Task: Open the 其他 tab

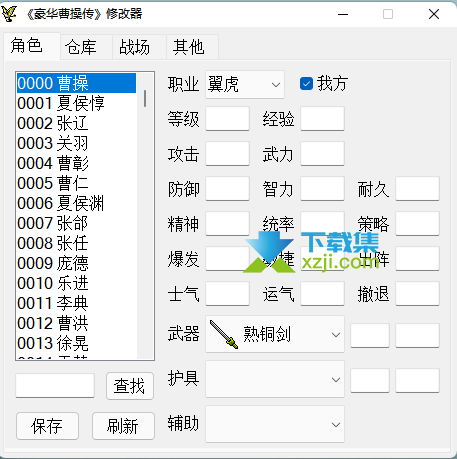Action: [x=192, y=47]
